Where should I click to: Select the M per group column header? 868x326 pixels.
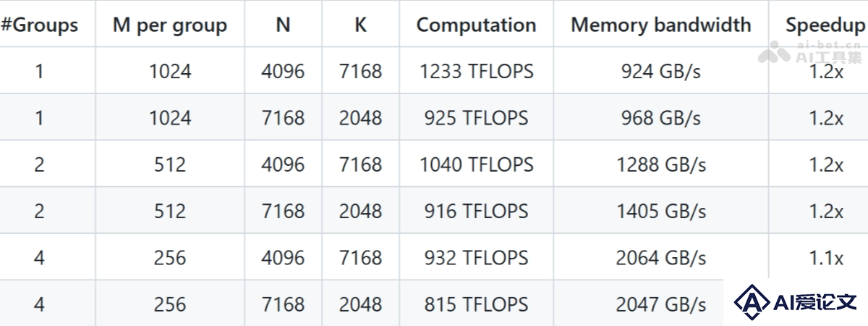170,25
